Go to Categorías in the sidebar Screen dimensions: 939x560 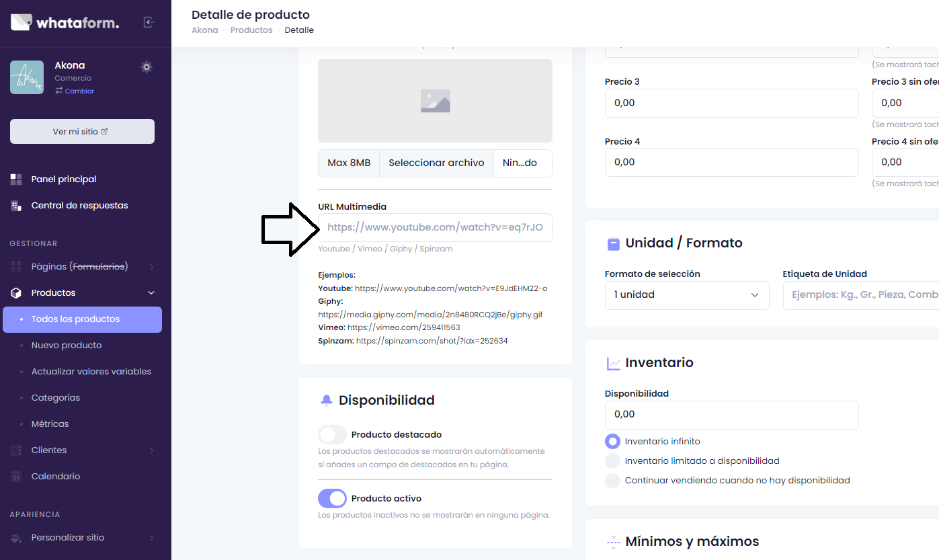(x=56, y=398)
